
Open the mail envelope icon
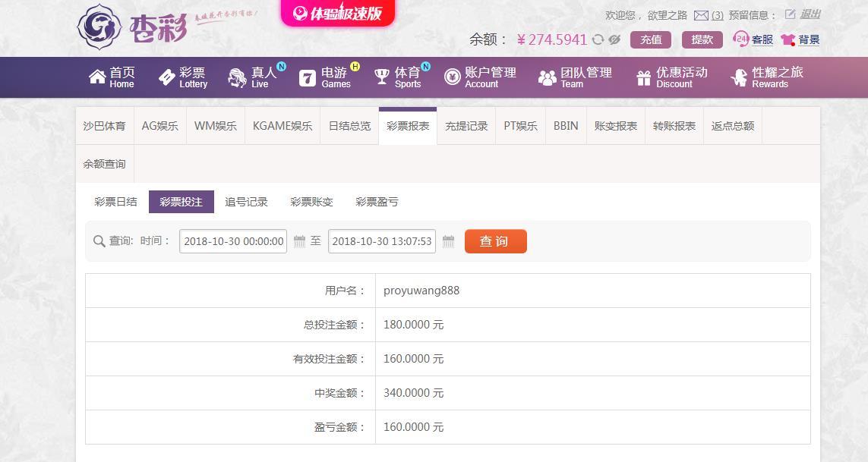click(701, 15)
